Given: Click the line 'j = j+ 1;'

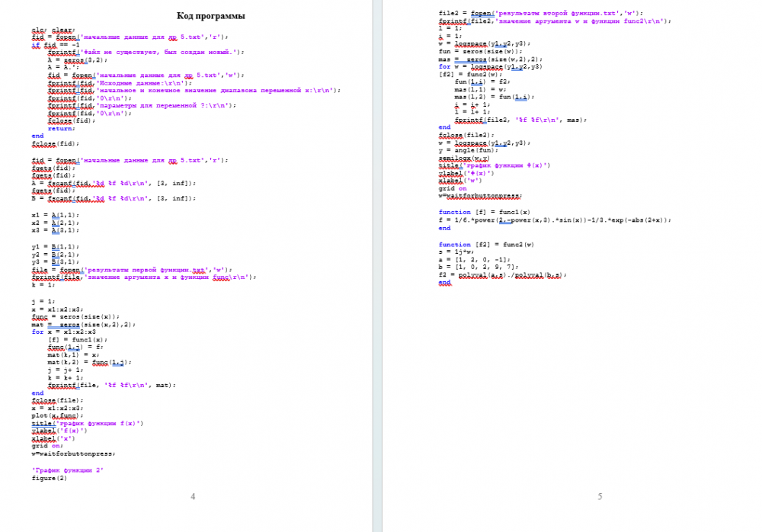Looking at the screenshot, I should click(x=65, y=370).
